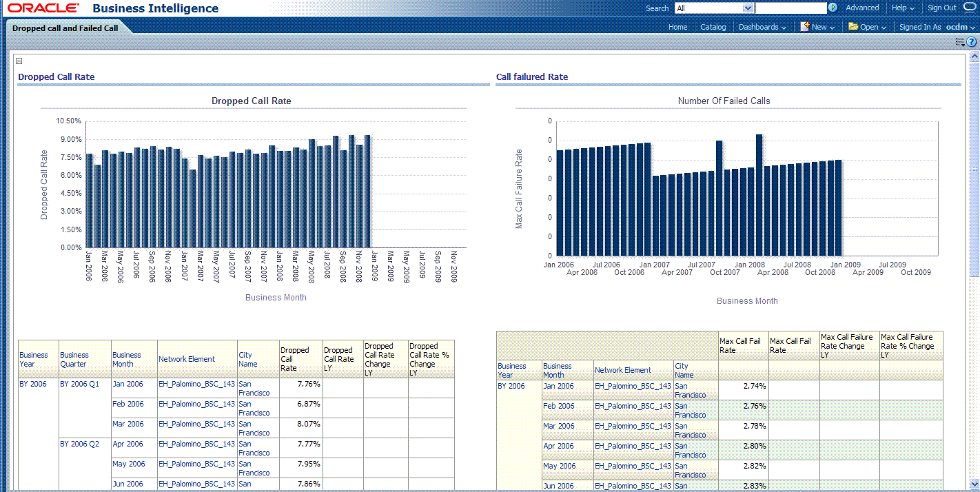
Task: Expand the Dashboards menu
Action: (x=762, y=27)
